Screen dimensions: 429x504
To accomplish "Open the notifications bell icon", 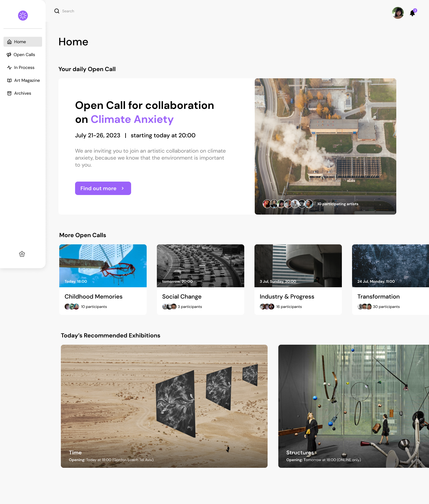I will 412,13.
